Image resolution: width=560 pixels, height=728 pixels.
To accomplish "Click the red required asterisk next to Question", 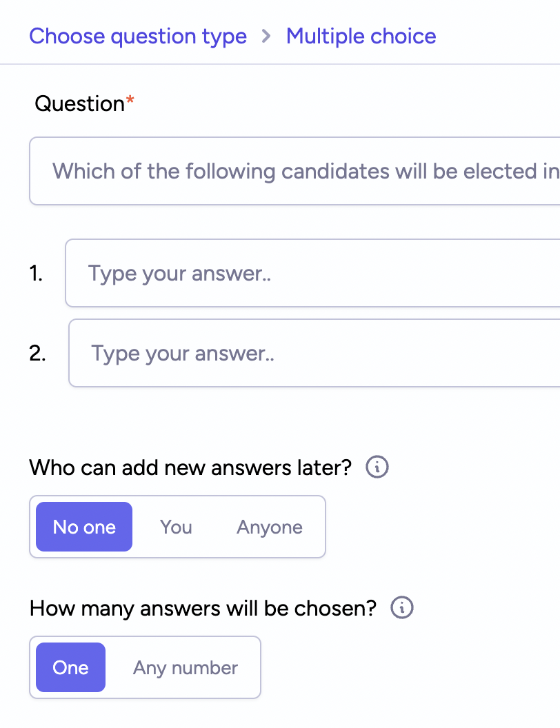I will point(130,99).
